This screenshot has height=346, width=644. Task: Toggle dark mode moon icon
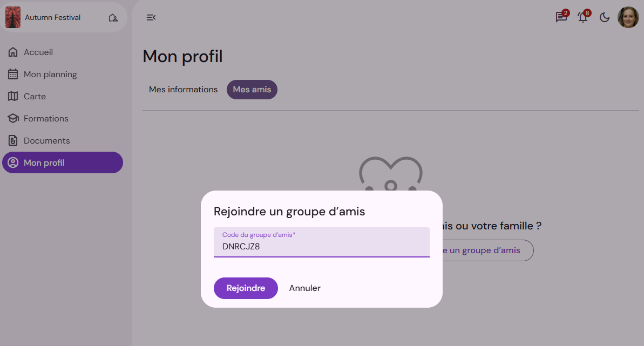[605, 17]
